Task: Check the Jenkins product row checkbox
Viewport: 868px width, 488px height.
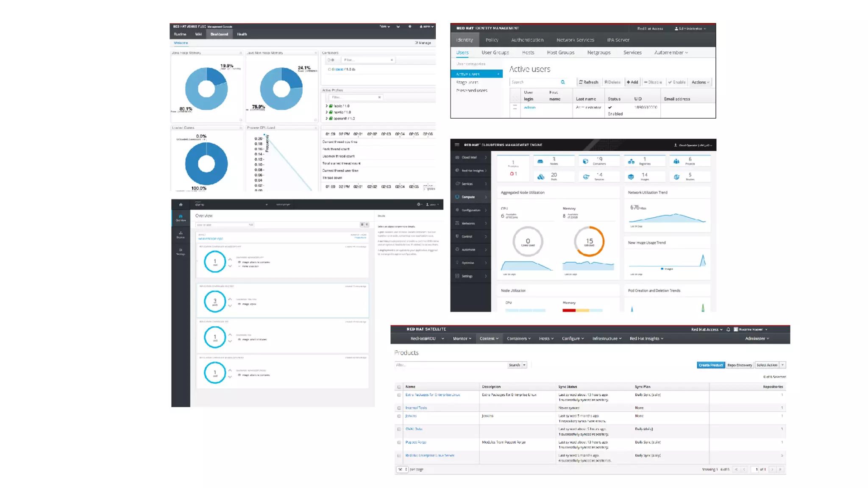Action: [399, 416]
